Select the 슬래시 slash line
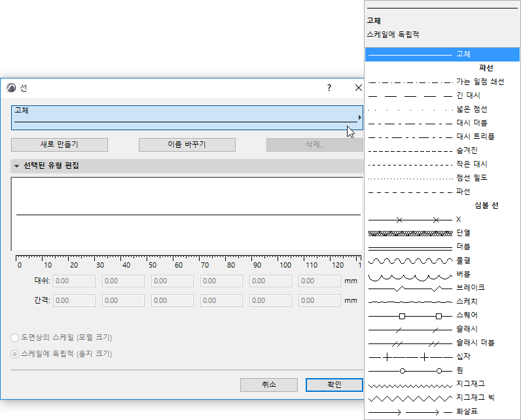This screenshot has height=420, width=521. tap(442, 329)
